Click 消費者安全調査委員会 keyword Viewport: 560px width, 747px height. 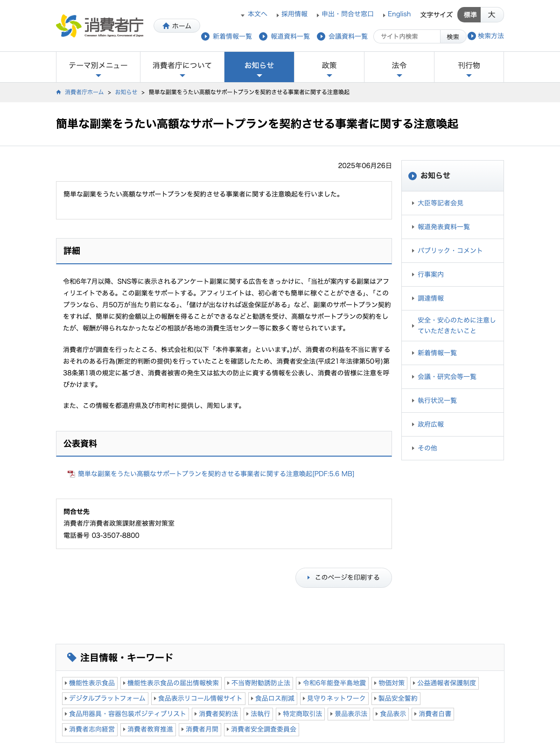pyautogui.click(x=261, y=729)
